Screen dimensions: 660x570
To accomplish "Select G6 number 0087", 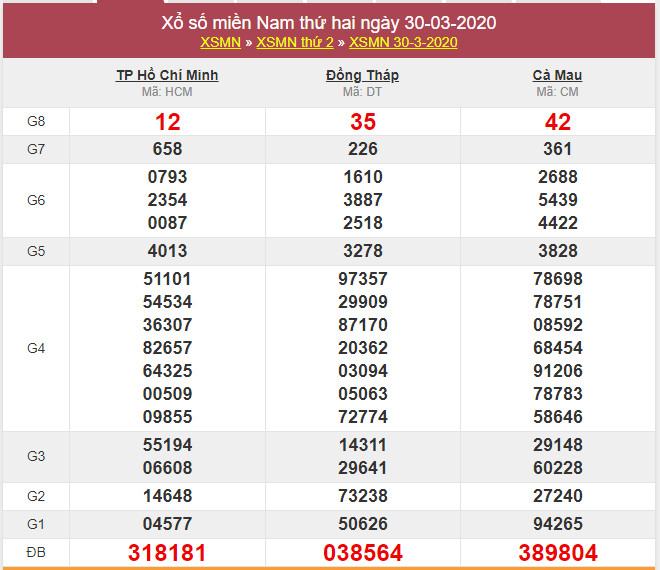I will coord(168,223).
